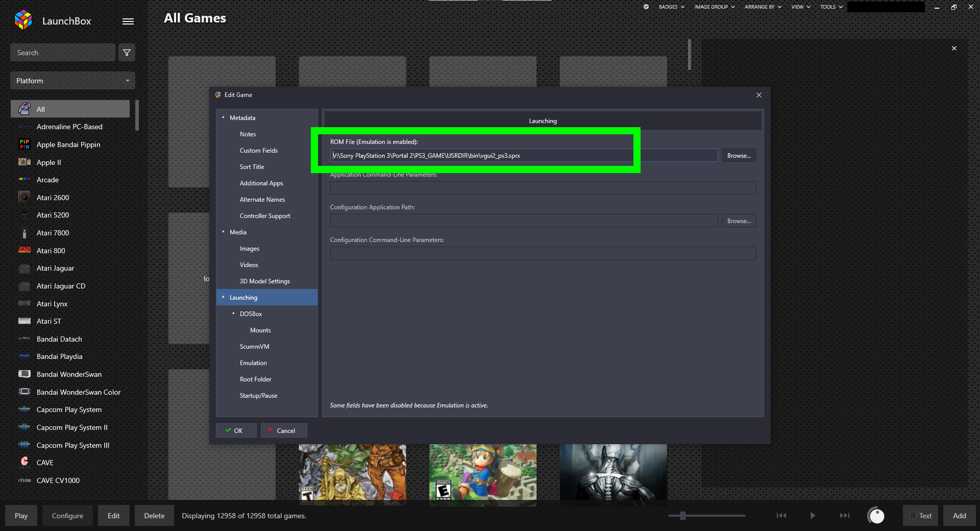
Task: Close the Edit Game dialog
Action: click(x=759, y=95)
